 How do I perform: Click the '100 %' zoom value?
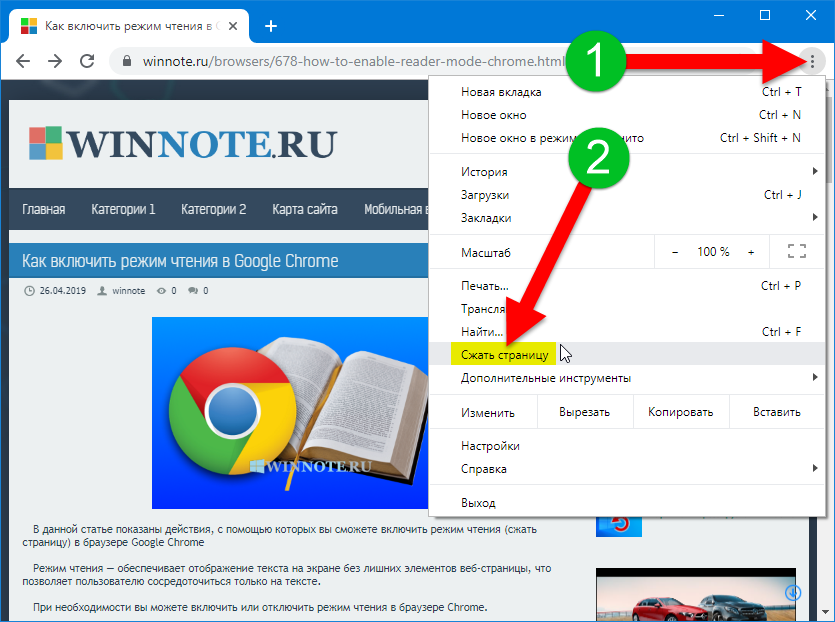[x=713, y=252]
